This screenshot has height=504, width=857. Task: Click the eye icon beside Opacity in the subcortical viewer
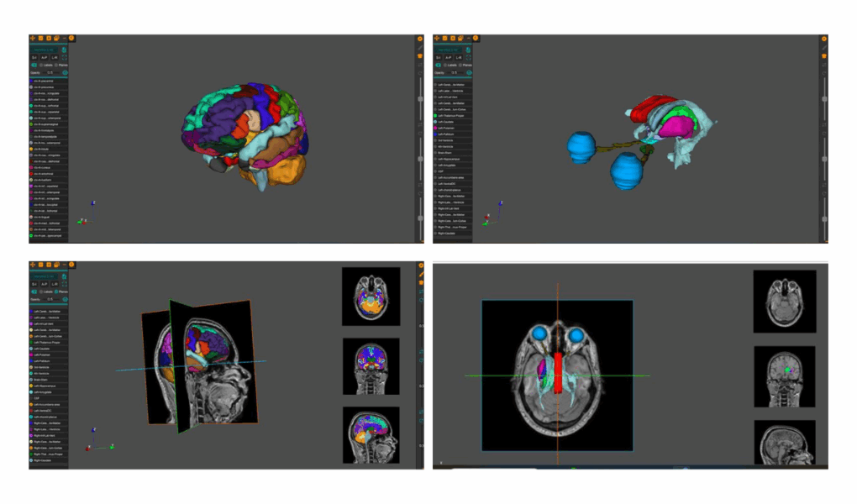pos(469,73)
